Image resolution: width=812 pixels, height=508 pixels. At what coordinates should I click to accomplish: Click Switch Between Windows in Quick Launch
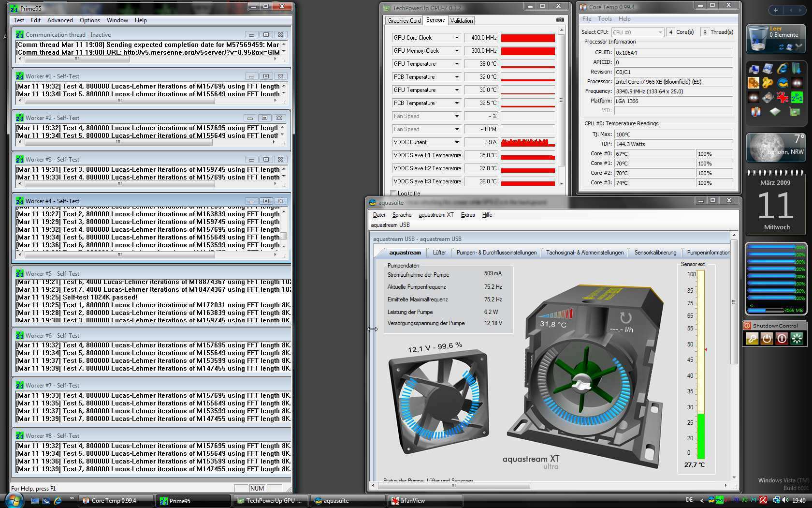tap(46, 501)
